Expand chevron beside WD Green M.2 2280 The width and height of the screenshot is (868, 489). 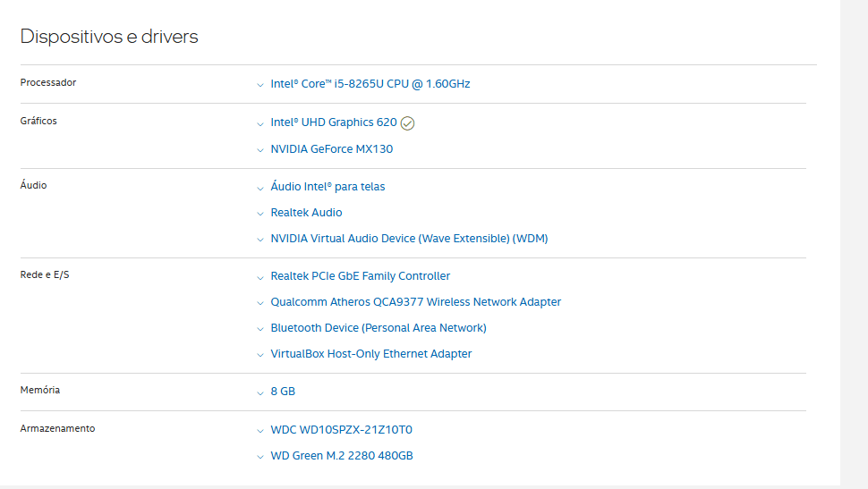pos(260,457)
